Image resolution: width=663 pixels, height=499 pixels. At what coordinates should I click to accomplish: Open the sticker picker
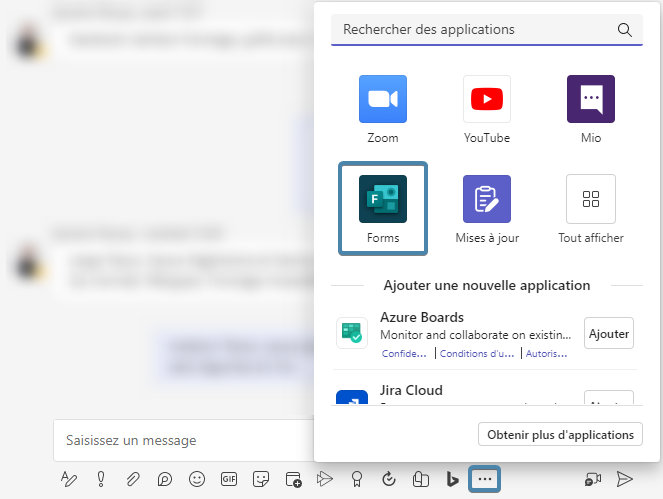pyautogui.click(x=261, y=479)
